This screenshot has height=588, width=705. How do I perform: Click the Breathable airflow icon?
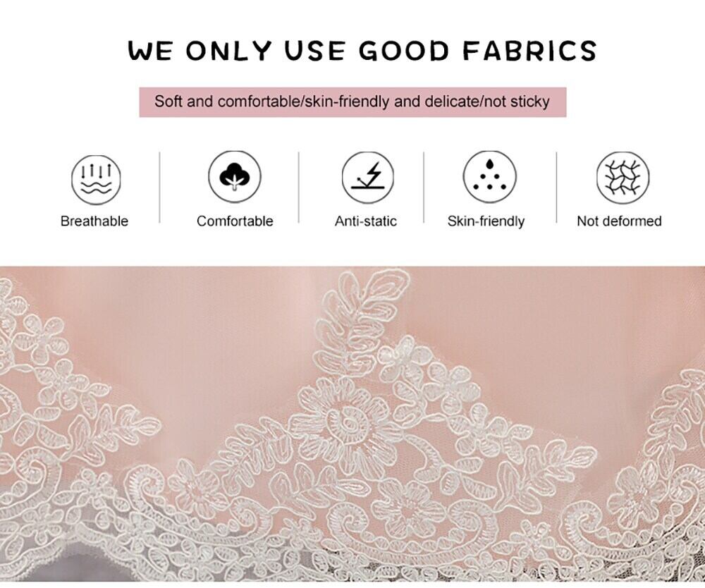[96, 180]
